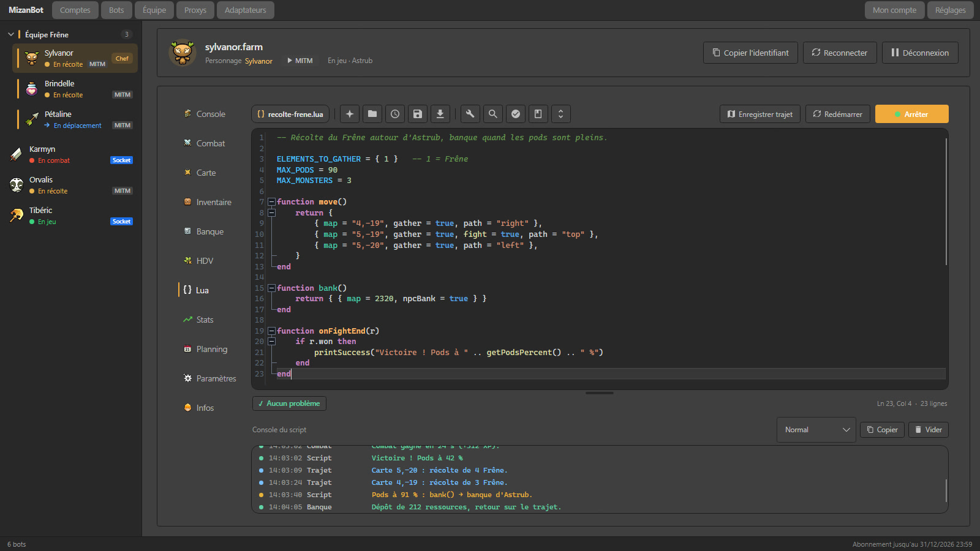980x551 pixels.
Task: Select Pétaline bot in team list
Action: point(75,119)
